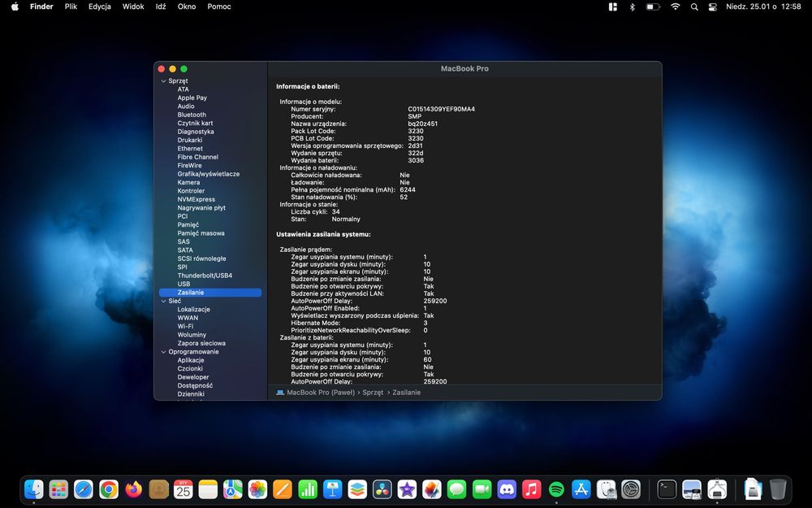Open the Widok menu

coord(133,7)
